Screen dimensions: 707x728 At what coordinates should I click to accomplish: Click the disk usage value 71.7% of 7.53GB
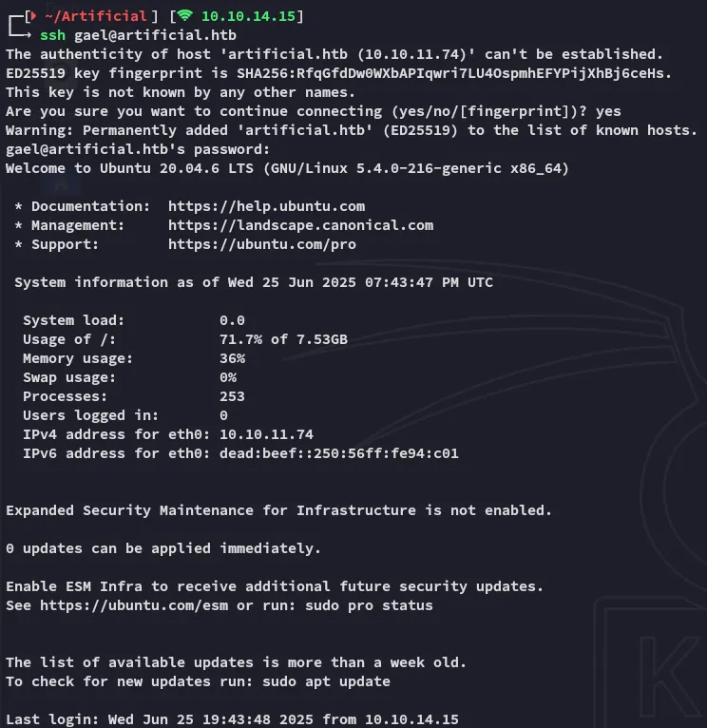pyautogui.click(x=283, y=339)
